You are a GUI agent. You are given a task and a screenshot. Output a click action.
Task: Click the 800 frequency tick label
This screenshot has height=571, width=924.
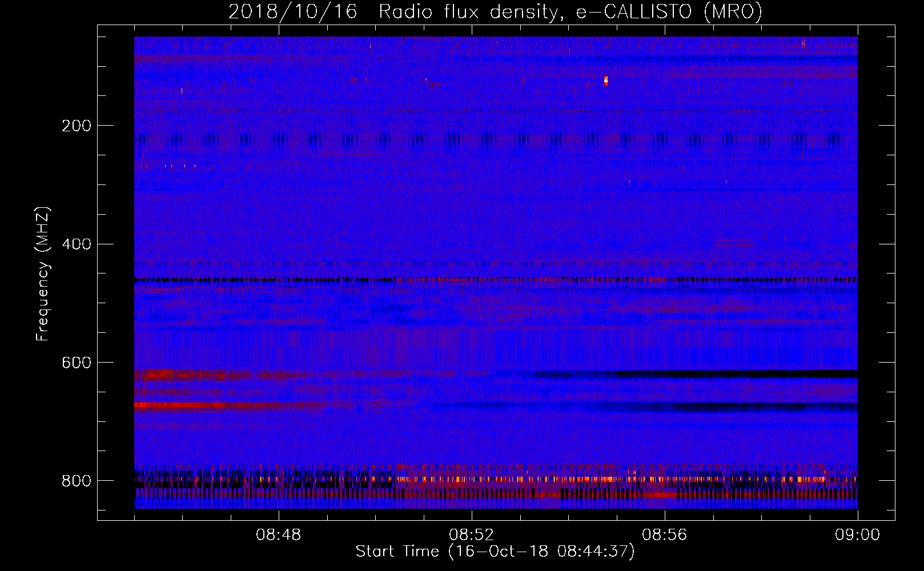77,481
